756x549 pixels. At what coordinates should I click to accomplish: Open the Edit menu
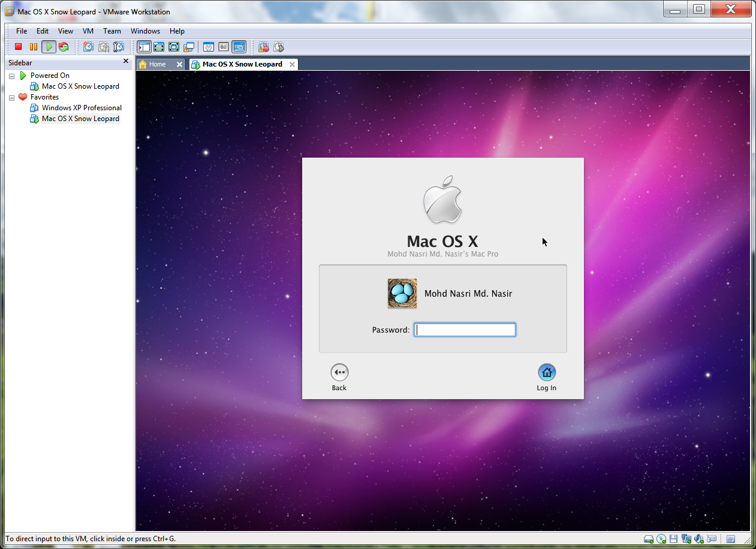43,31
